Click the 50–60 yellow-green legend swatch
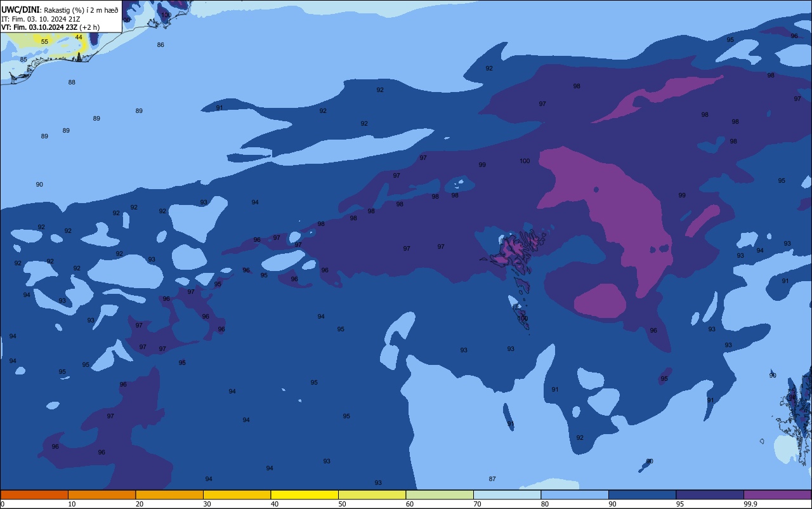 372,494
